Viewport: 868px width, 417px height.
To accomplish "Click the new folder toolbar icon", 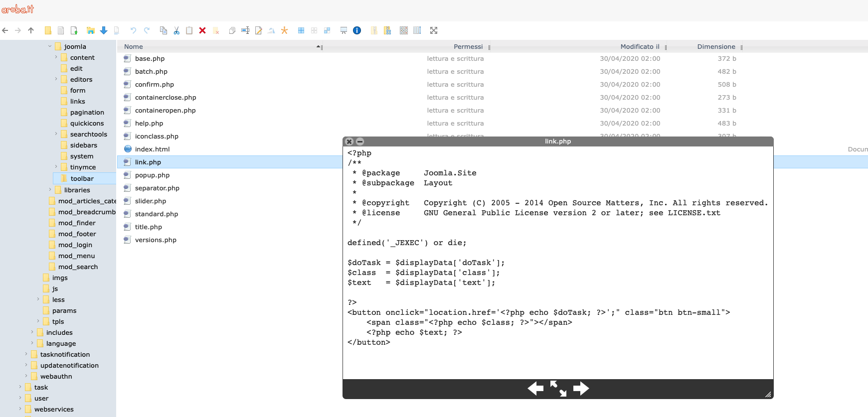I will 48,30.
